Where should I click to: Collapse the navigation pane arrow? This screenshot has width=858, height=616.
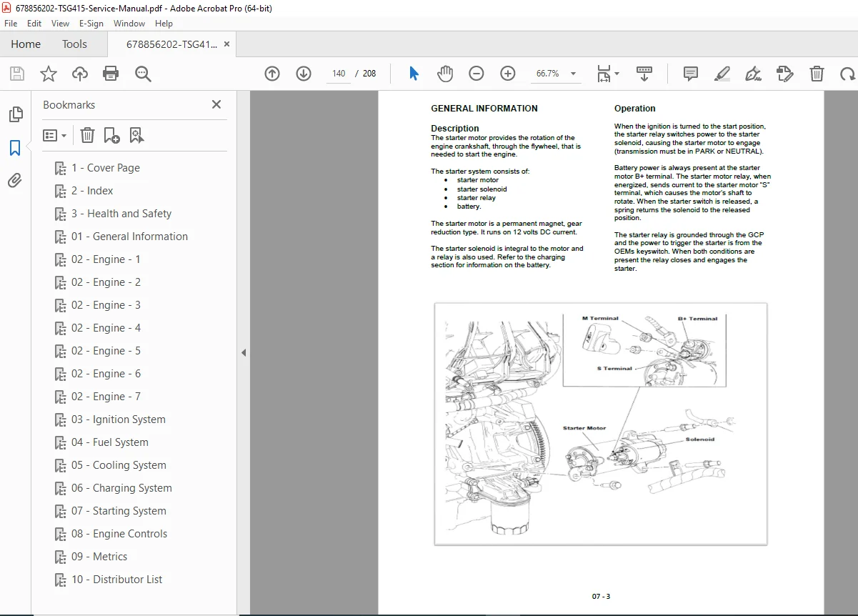(244, 352)
